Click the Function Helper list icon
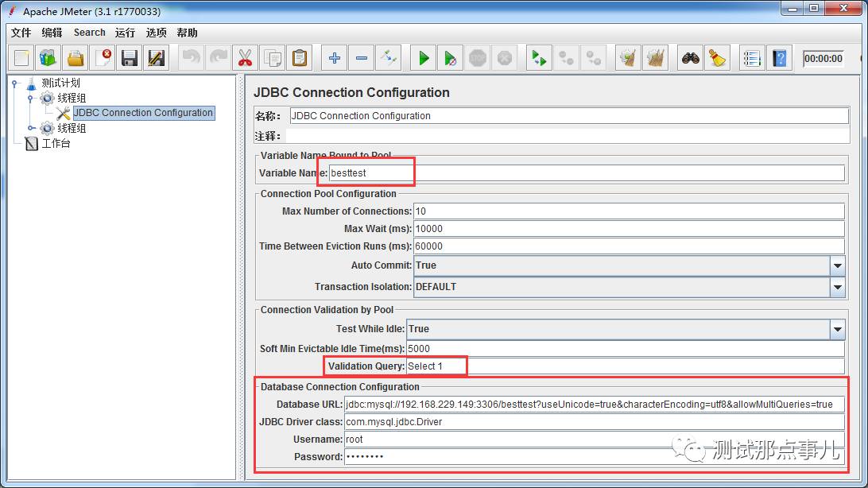This screenshot has width=868, height=488. pos(752,58)
